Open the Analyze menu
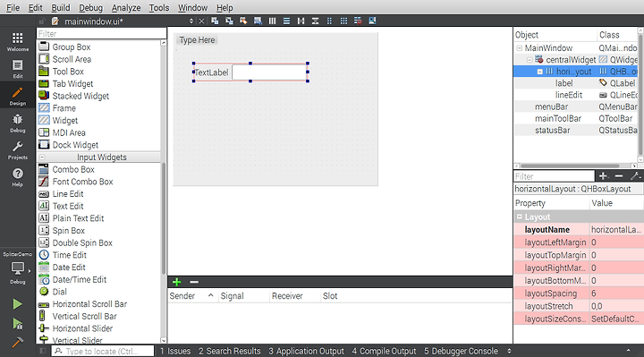This screenshot has width=644, height=357. [x=126, y=8]
